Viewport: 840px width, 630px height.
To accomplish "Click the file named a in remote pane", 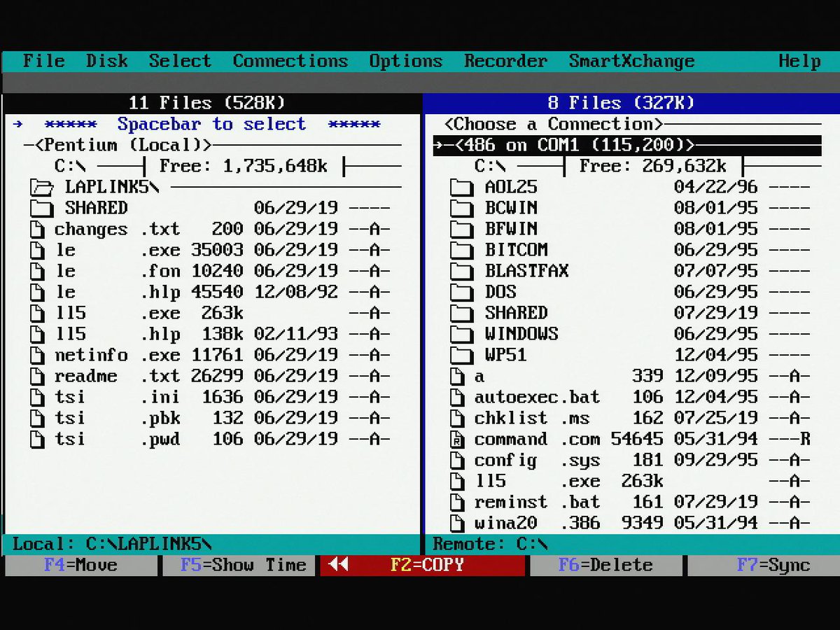I will pyautogui.click(x=479, y=377).
